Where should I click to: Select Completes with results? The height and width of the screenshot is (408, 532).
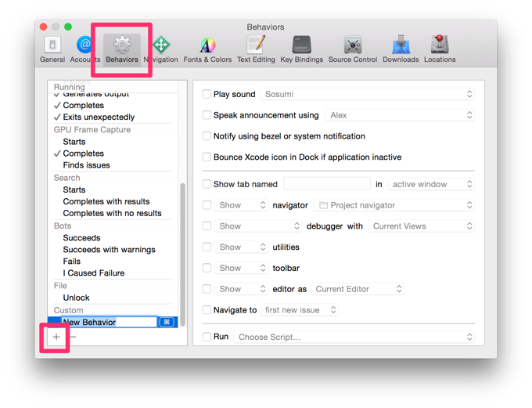pos(106,201)
